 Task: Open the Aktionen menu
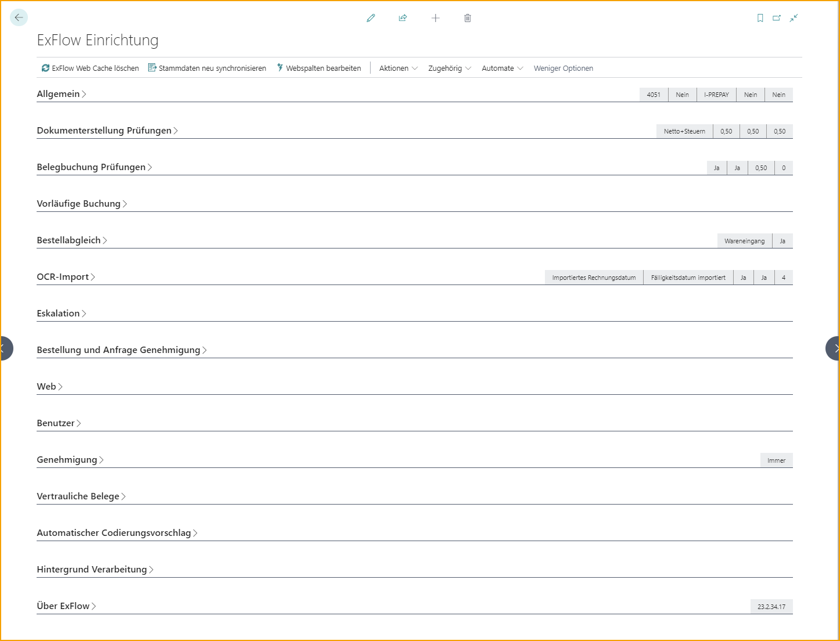click(399, 68)
